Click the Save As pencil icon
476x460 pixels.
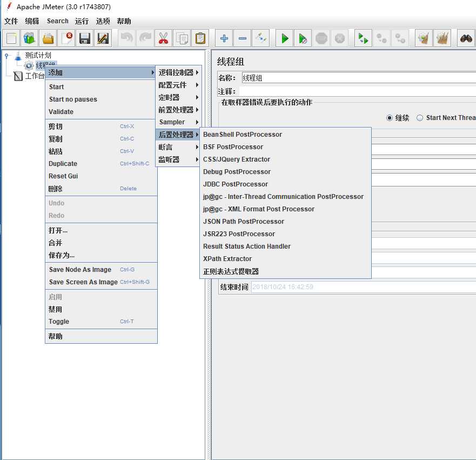(x=103, y=38)
